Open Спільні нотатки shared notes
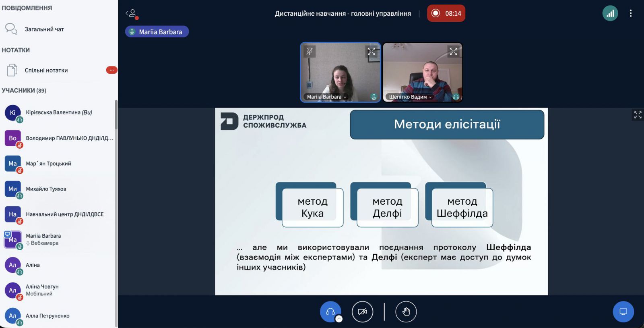This screenshot has height=328, width=644. pos(46,70)
